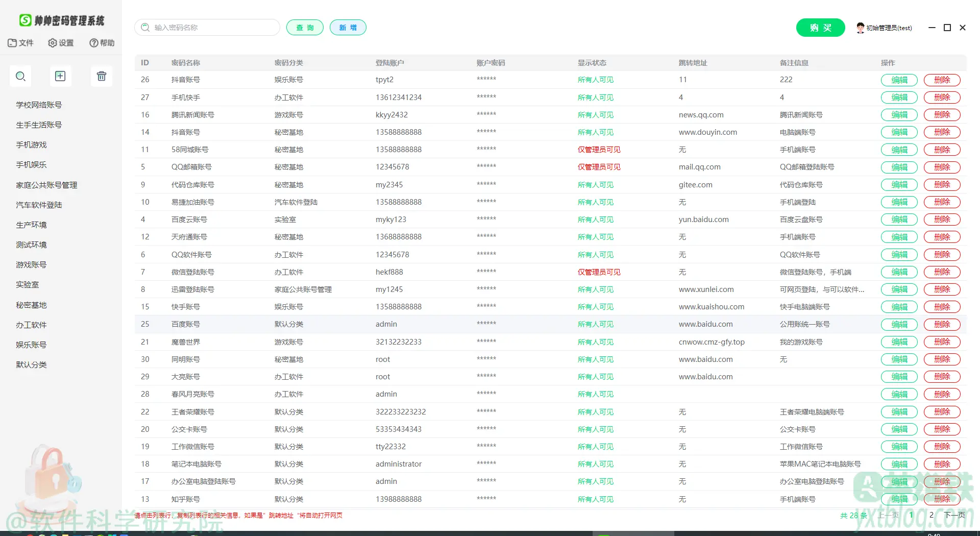This screenshot has height=536, width=980.
Task: Select the 娱乐账号 category in sidebar
Action: pos(31,345)
